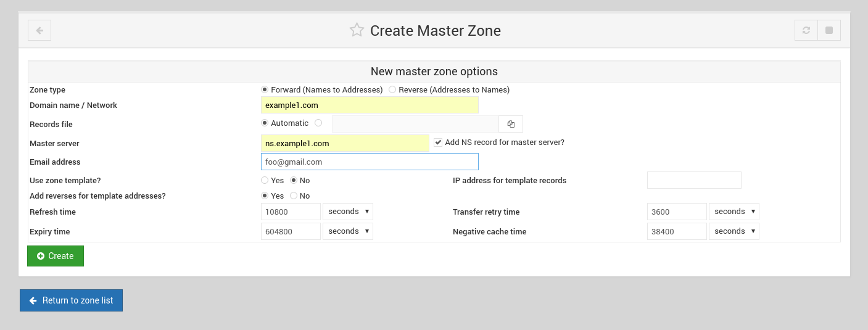Click the back arrow icon in header
The image size is (868, 330).
[x=39, y=30]
